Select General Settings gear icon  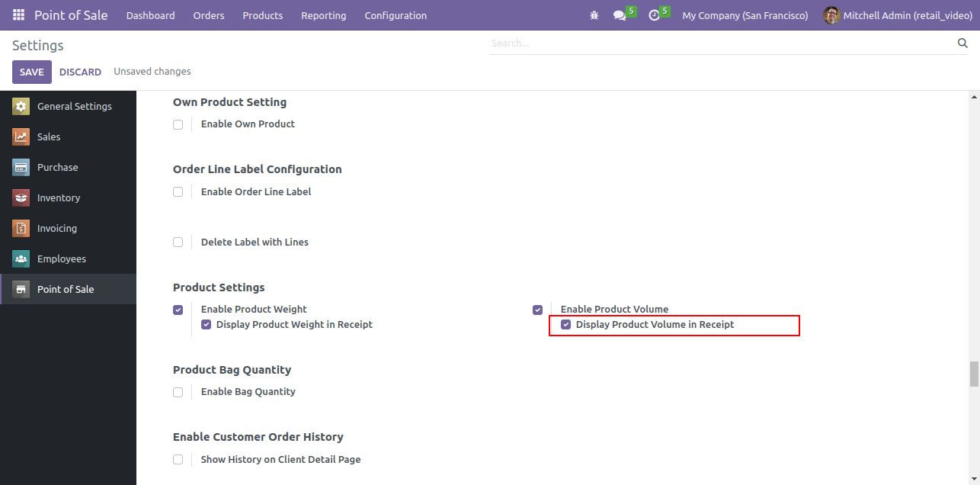(21, 107)
